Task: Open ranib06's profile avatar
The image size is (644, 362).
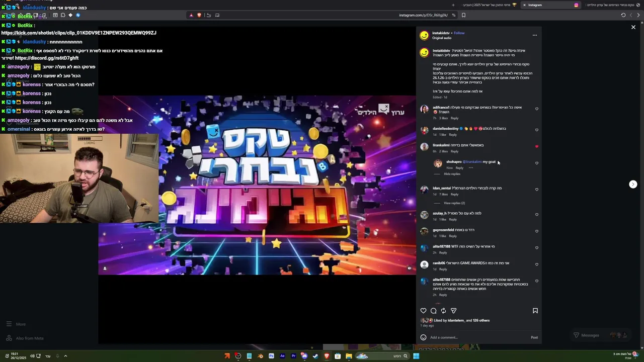Action: [x=424, y=264]
